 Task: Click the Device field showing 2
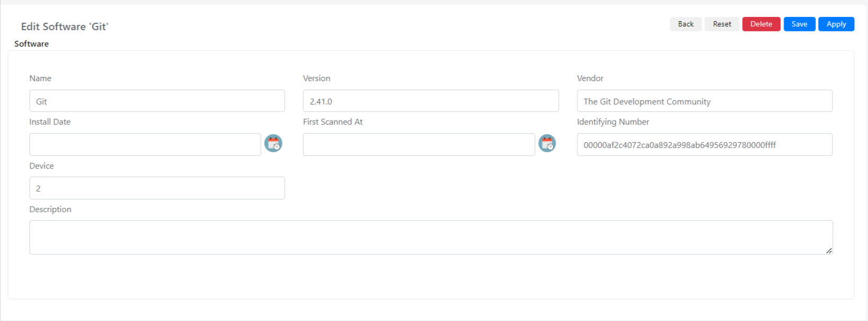pyautogui.click(x=157, y=188)
